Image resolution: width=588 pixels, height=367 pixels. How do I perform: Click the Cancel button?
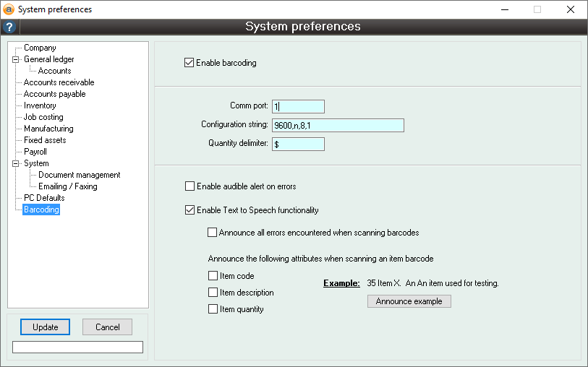(107, 327)
